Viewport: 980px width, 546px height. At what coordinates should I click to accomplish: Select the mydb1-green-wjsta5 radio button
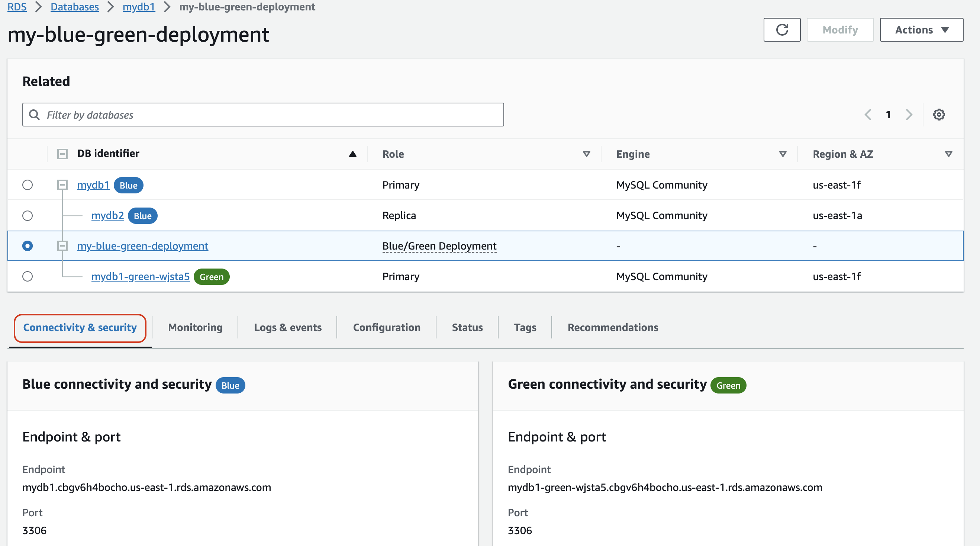click(28, 276)
